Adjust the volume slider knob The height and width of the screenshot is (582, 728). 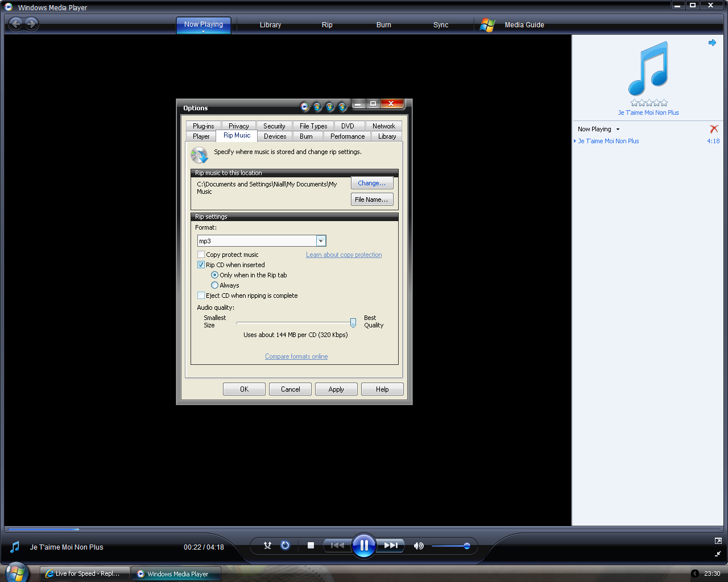[x=467, y=546]
